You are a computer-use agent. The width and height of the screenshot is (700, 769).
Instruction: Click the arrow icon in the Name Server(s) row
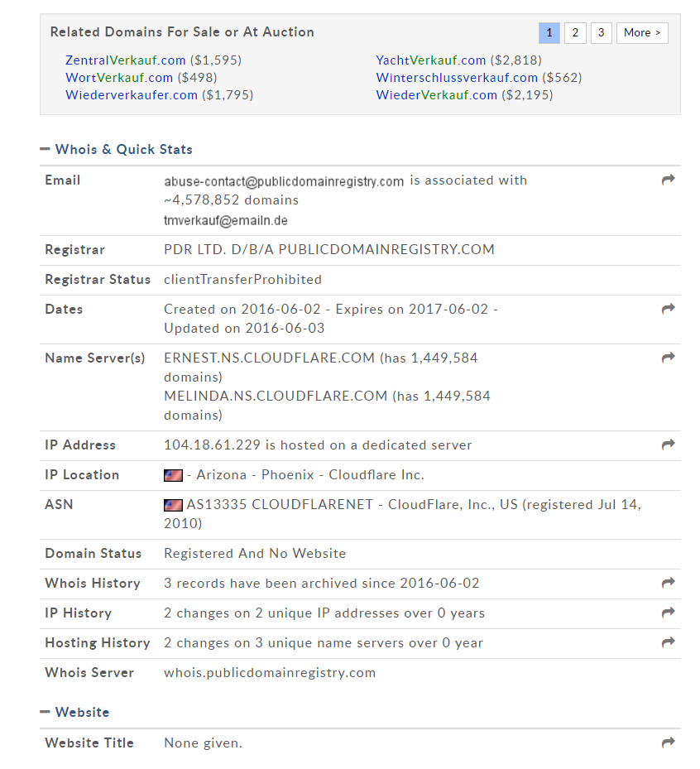668,358
